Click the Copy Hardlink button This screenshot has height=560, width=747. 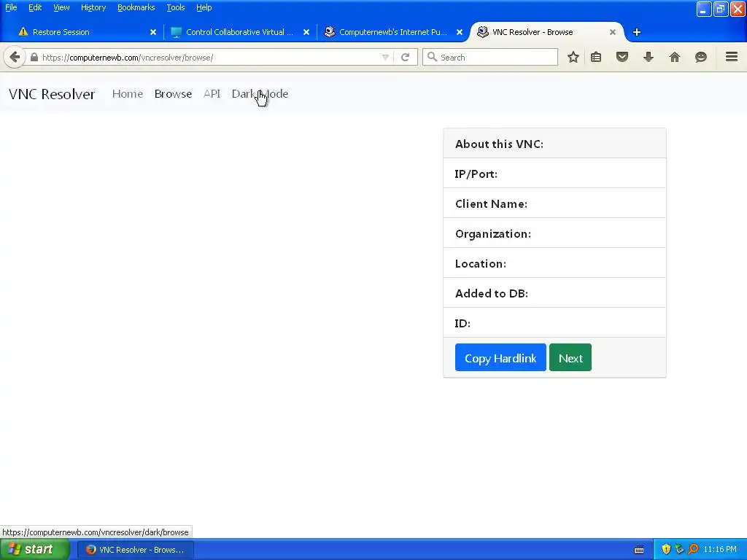click(x=500, y=357)
